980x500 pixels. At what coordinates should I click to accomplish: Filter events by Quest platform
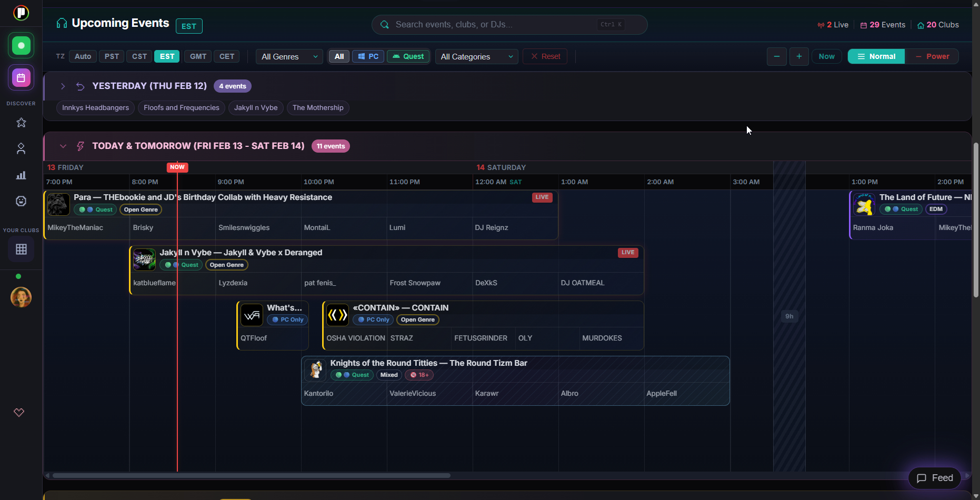point(408,56)
